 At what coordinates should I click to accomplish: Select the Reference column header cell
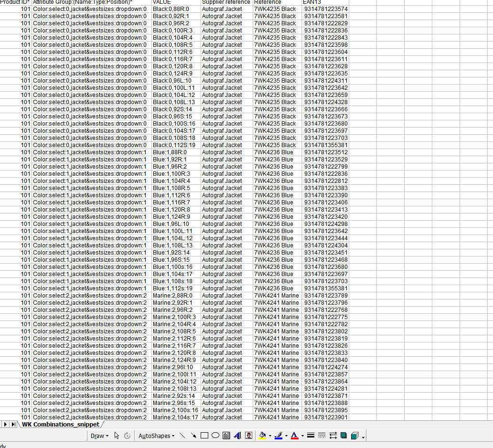coord(277,2)
